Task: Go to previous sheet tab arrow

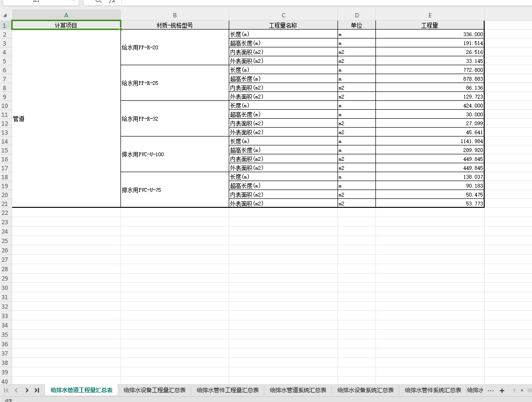Action: (x=16, y=390)
